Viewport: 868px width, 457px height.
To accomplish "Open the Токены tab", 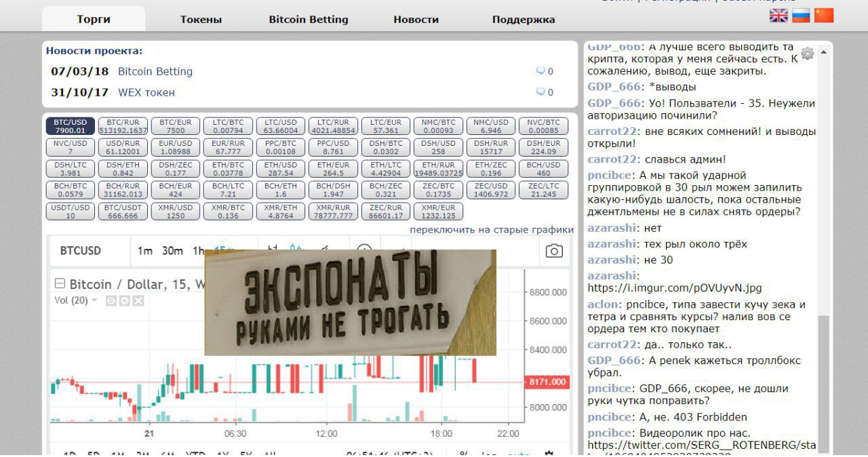I will coord(201,20).
